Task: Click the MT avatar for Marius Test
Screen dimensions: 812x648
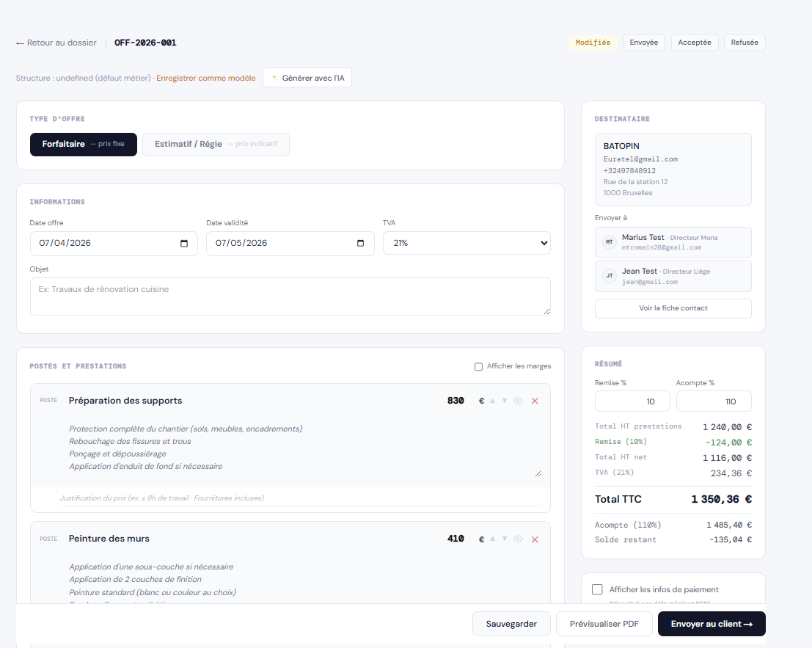Action: [x=610, y=242]
